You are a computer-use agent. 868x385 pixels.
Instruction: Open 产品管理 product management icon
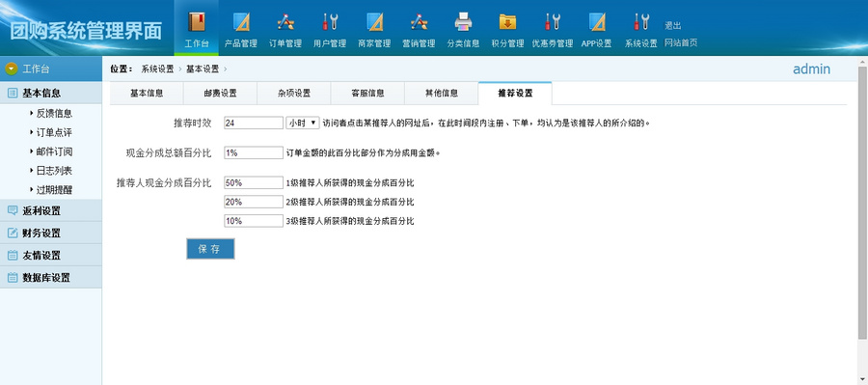click(241, 22)
